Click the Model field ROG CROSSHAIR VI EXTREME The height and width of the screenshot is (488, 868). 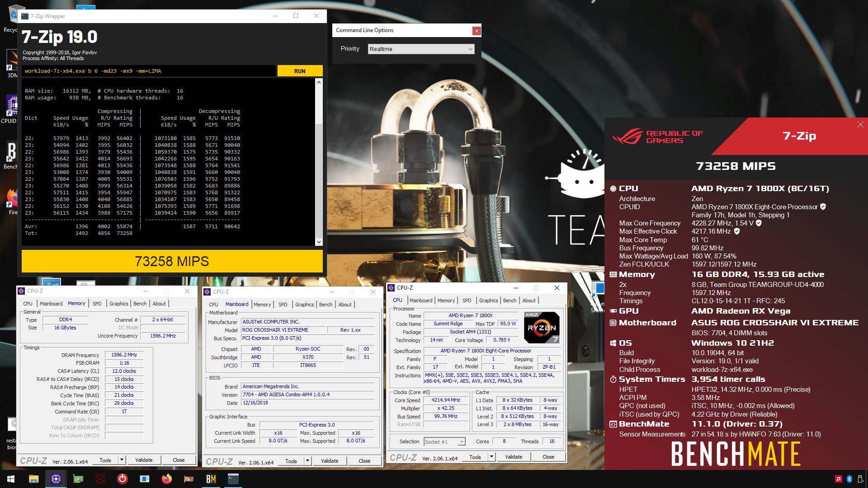[x=283, y=330]
